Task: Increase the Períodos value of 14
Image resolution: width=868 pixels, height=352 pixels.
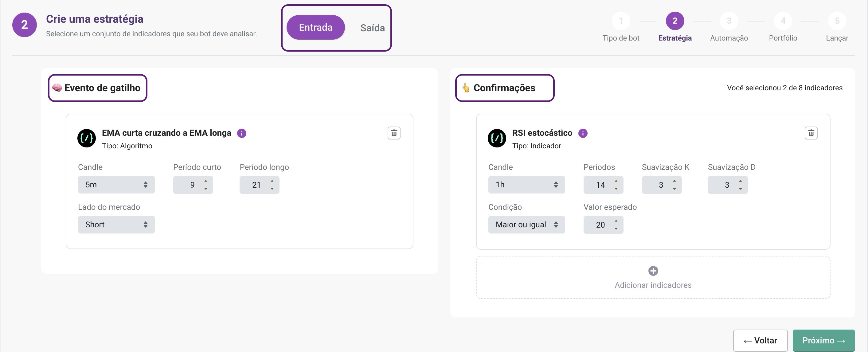Action: point(616,181)
